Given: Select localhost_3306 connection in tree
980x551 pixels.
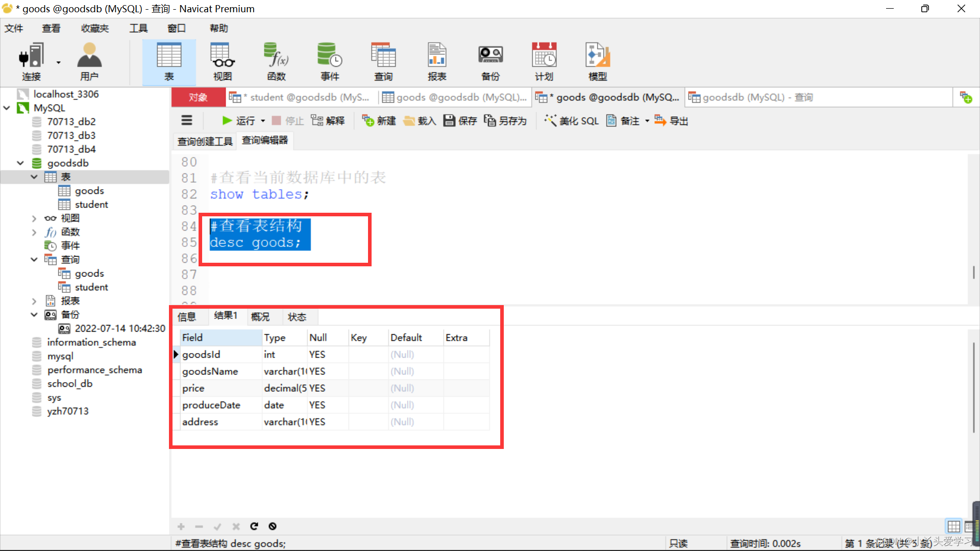Looking at the screenshot, I should 66,94.
